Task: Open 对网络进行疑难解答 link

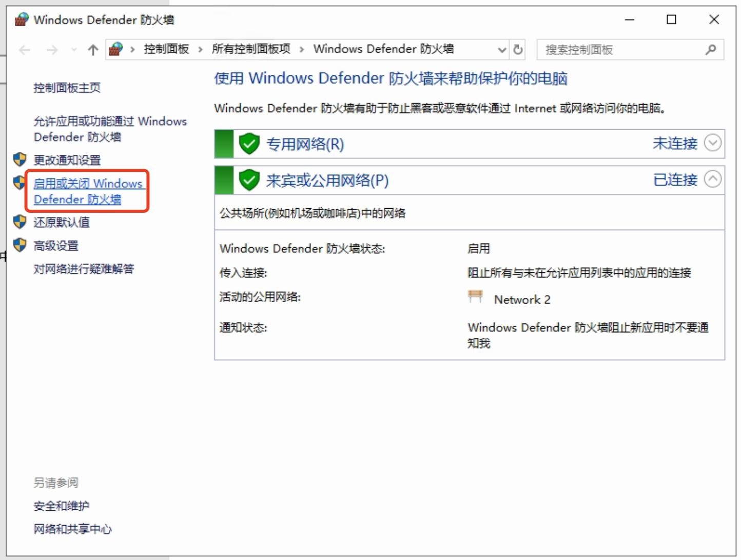Action: click(x=84, y=269)
